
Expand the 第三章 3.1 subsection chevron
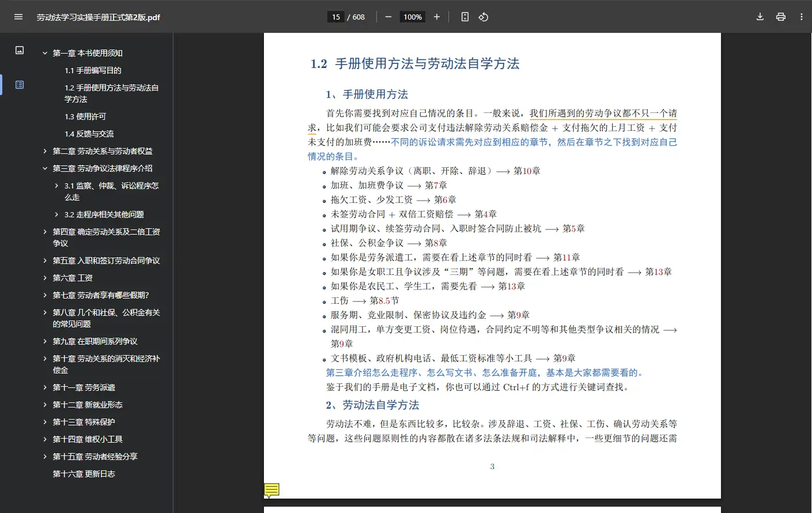tap(55, 186)
